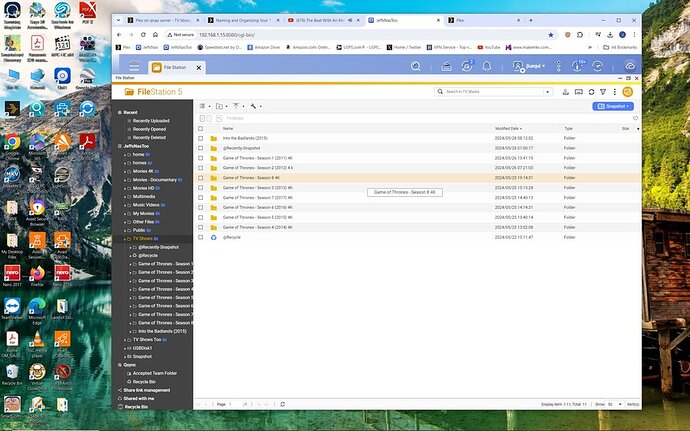The width and height of the screenshot is (690, 431).
Task: Open the dashboard gauge icon
Action: 597,66
